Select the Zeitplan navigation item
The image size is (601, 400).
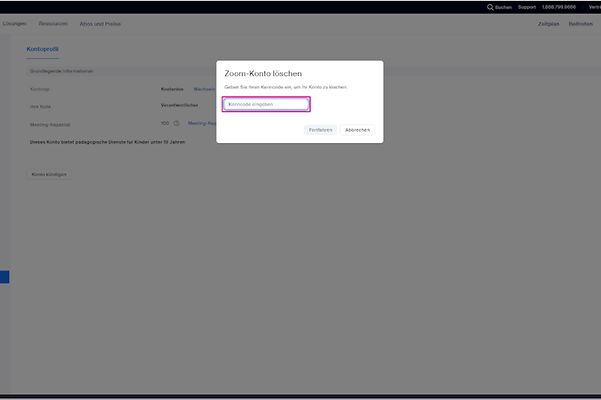pos(548,23)
